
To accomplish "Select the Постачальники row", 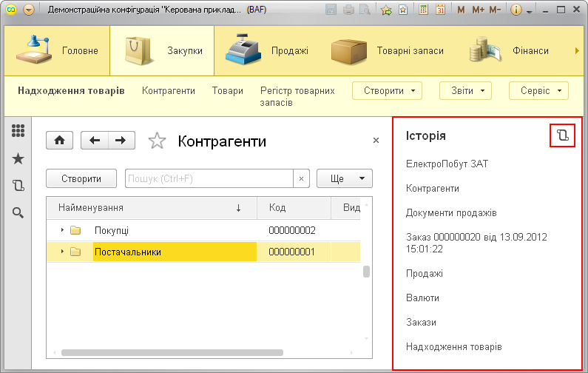I will tap(203, 252).
